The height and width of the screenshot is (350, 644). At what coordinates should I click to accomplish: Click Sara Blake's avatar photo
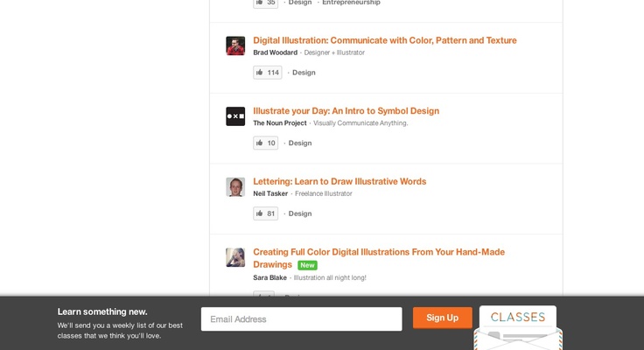235,257
